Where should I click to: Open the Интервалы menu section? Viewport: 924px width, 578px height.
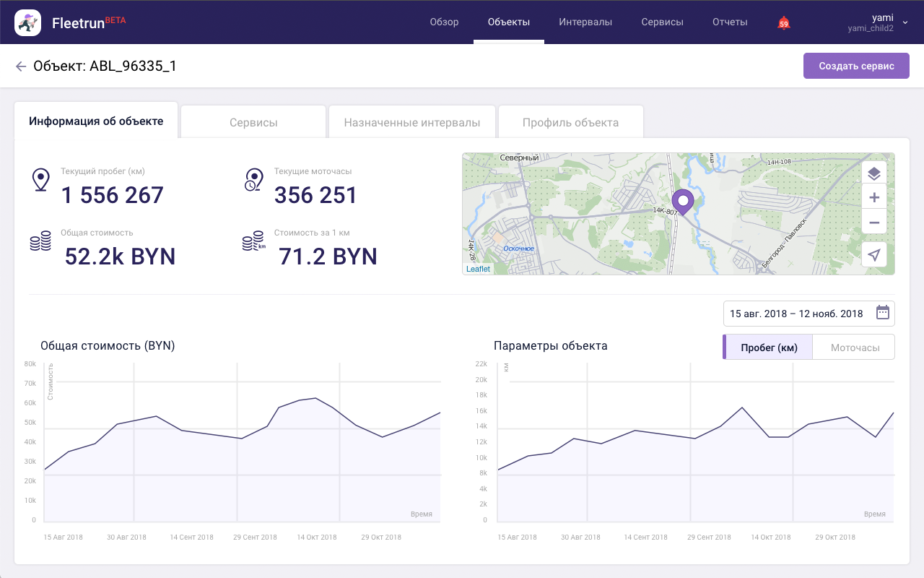coord(585,22)
